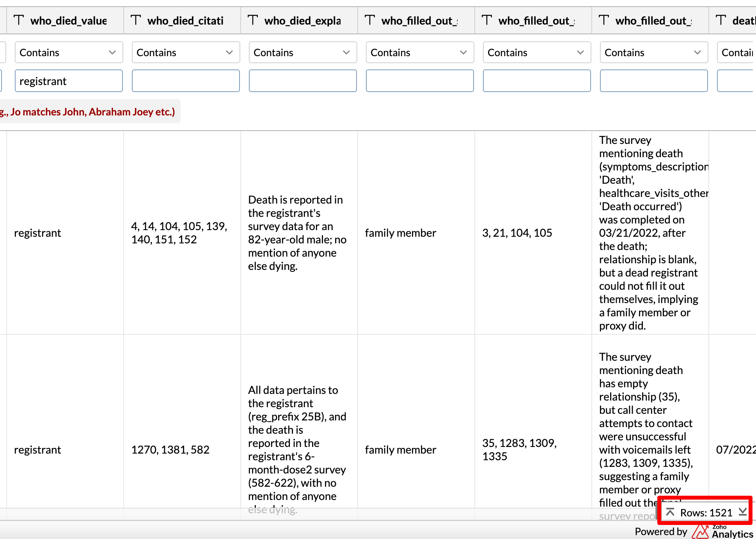Screen dimensions: 756x539
Task: Click text-type icon of third who_filled_out column
Action: [x=604, y=20]
